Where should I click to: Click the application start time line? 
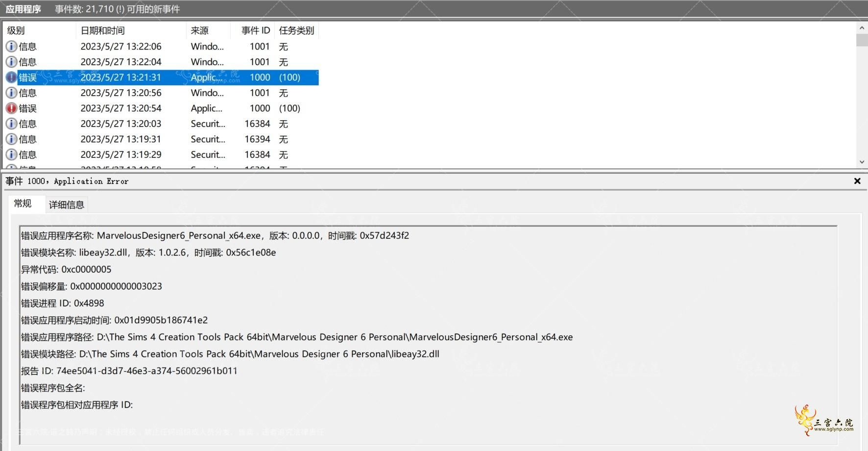114,321
